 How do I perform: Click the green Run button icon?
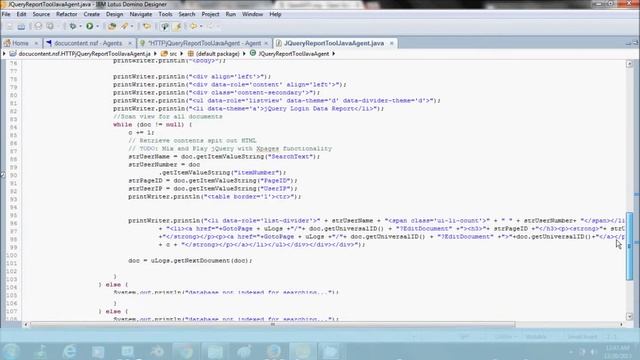[x=89, y=26]
